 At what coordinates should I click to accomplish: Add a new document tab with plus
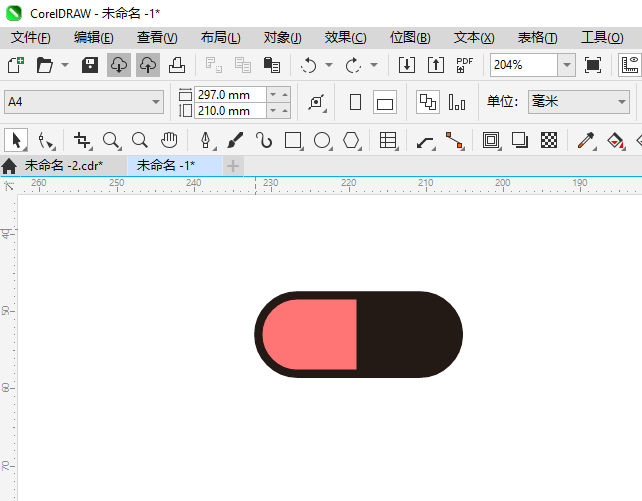click(x=233, y=166)
